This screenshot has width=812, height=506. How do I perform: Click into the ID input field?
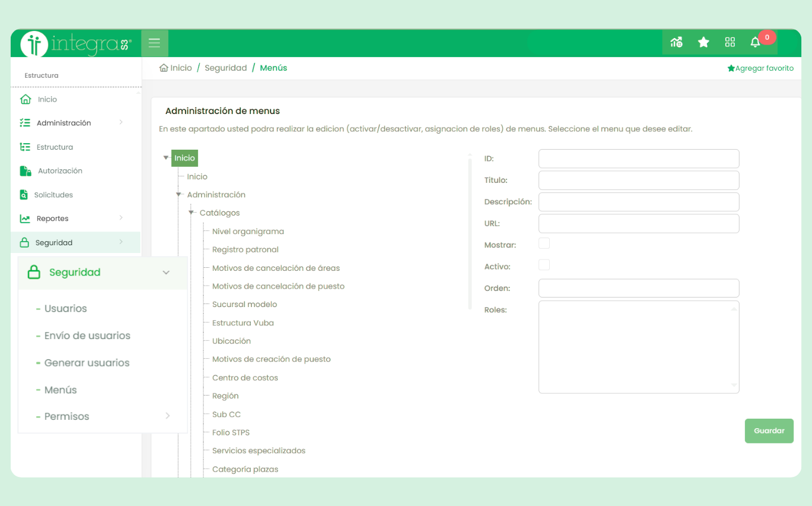[x=638, y=159]
